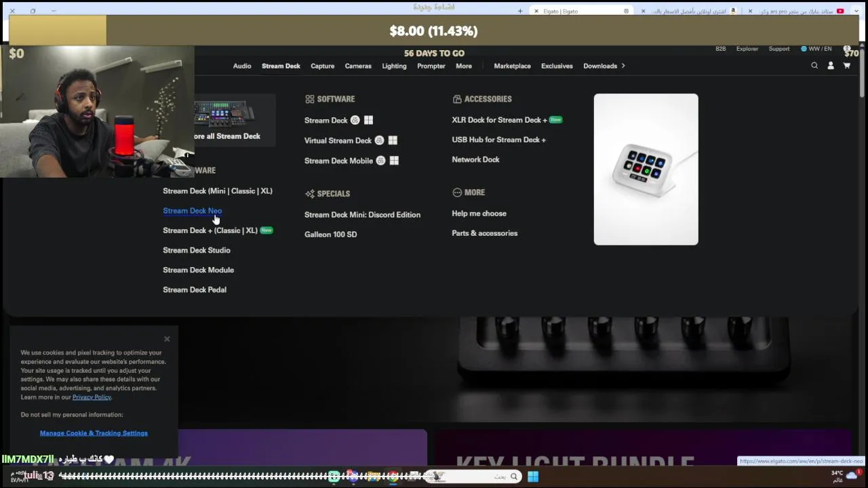Open Manage Cookie & Tracking Settings
Image resolution: width=868 pixels, height=488 pixels.
[x=94, y=433]
